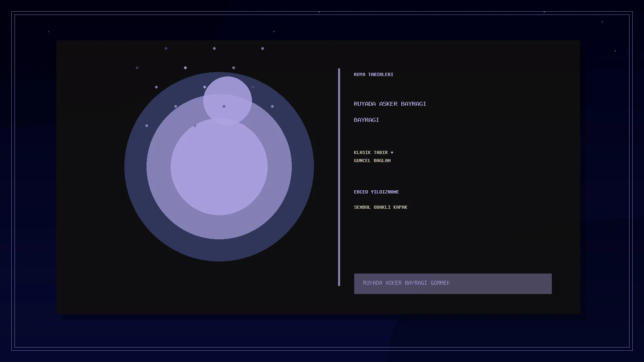
Task: Click the RUYA TABIRLERI category label
Action: (x=374, y=74)
